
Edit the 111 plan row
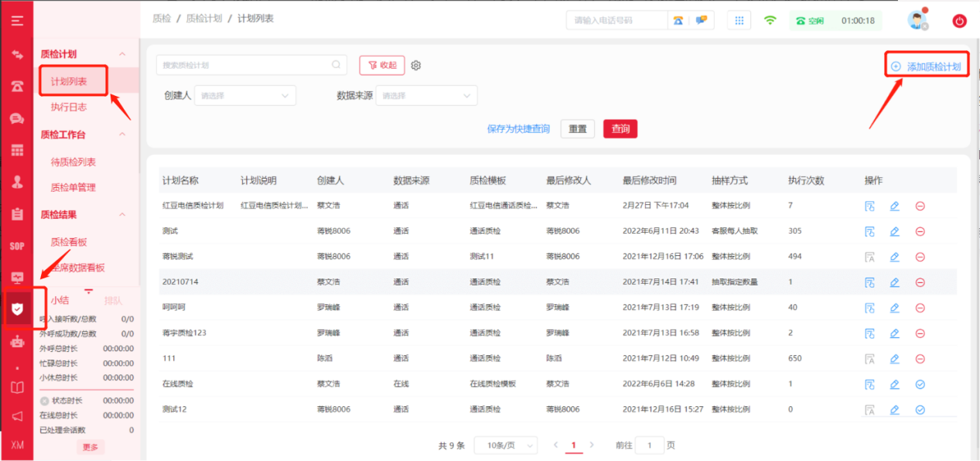(x=894, y=359)
